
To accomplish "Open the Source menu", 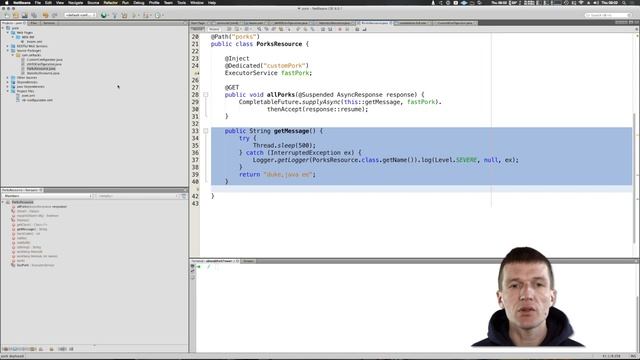I will tap(93, 2).
